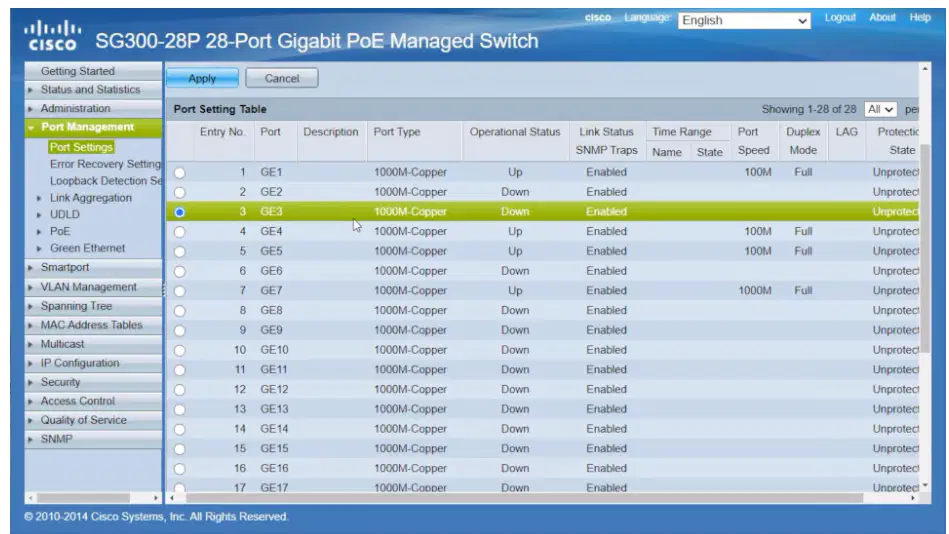Image resolution: width=949 pixels, height=534 pixels.
Task: Expand the VLAN Management arrow
Action: coord(31,287)
